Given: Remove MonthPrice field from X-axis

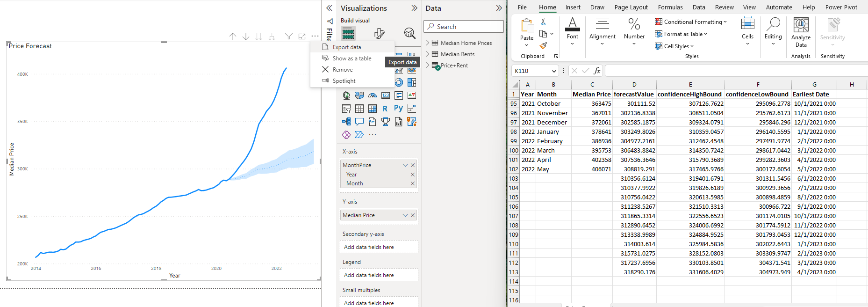Looking at the screenshot, I should point(413,165).
